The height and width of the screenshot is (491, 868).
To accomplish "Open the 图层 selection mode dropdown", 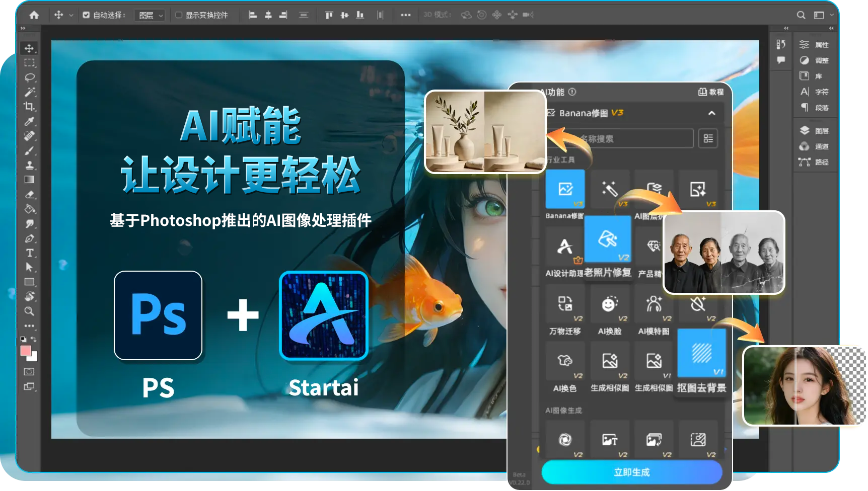I will 150,15.
